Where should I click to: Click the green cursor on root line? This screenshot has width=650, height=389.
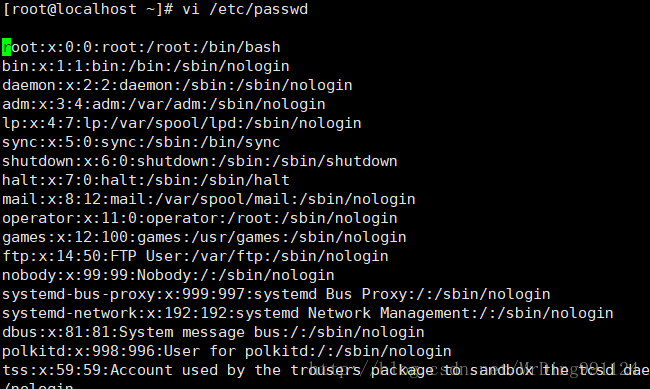tap(7, 47)
